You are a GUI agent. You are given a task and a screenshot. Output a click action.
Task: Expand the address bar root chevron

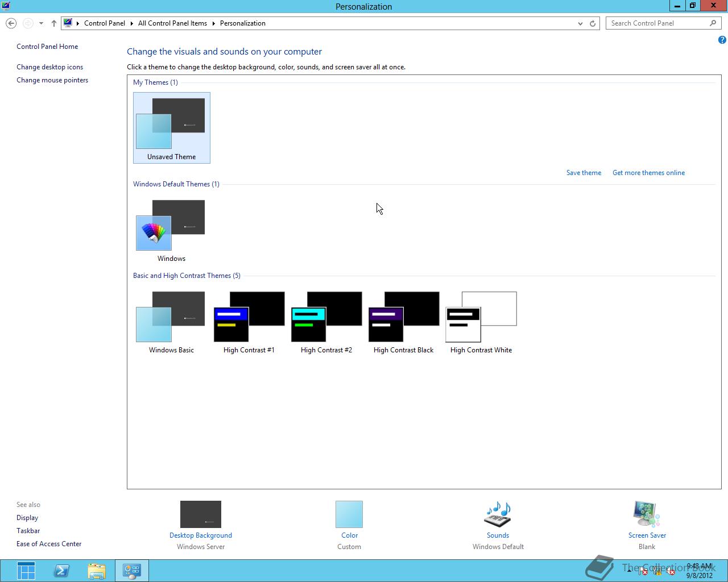click(78, 23)
